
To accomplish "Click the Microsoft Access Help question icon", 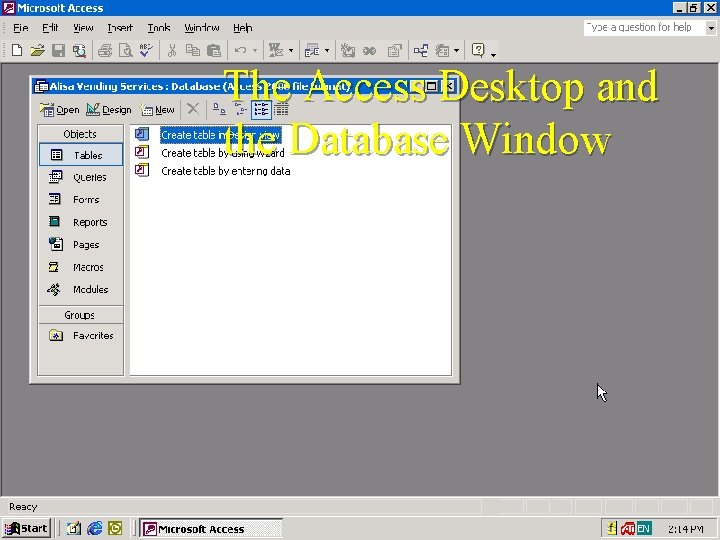I will coord(478,50).
